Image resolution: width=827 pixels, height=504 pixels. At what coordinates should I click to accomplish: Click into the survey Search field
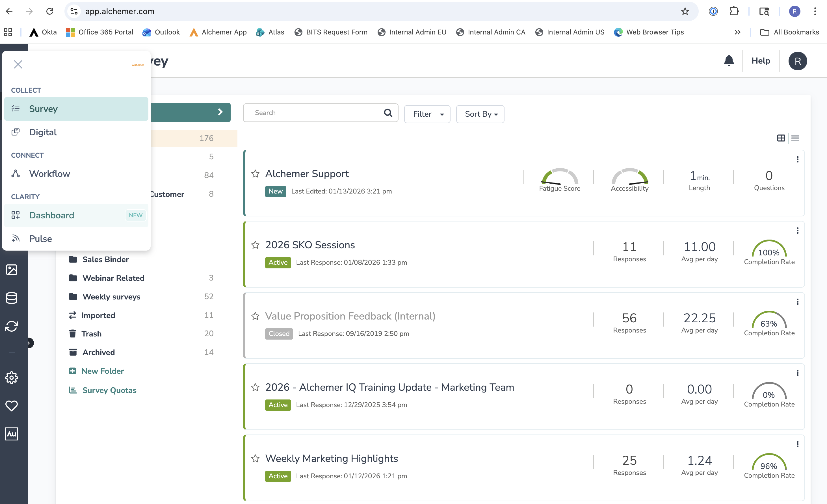tap(315, 113)
